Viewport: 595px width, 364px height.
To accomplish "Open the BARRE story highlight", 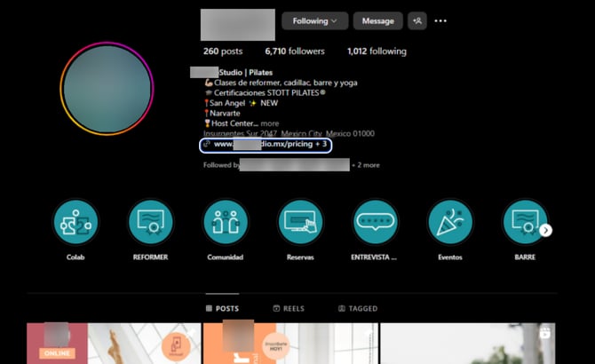I will (525, 222).
